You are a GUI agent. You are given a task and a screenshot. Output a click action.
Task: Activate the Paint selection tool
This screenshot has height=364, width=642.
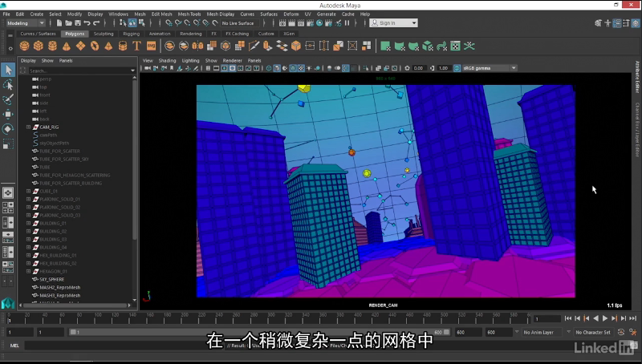8,99
